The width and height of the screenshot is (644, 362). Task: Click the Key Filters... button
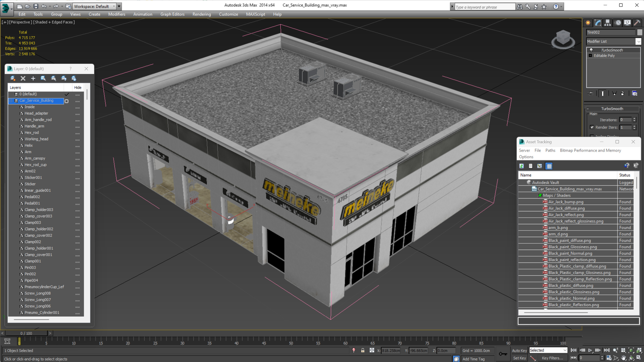552,358
